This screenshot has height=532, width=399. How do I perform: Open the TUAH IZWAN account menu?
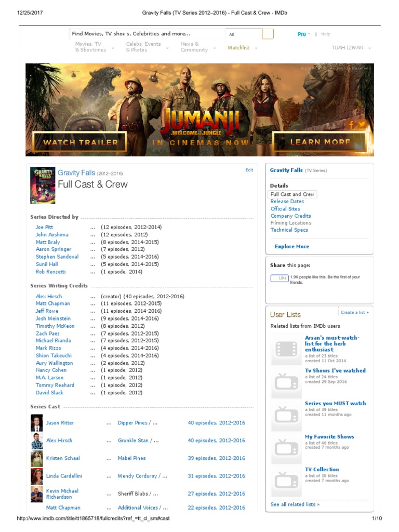(x=351, y=47)
